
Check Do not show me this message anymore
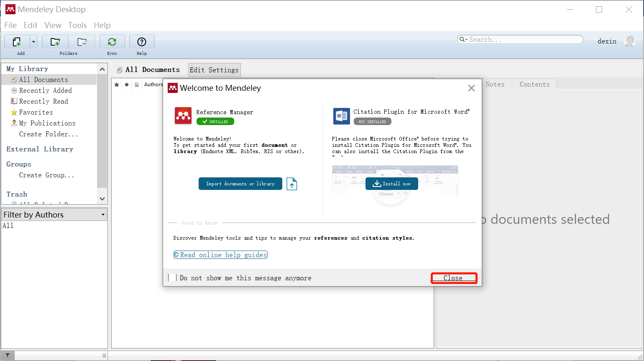coord(172,278)
